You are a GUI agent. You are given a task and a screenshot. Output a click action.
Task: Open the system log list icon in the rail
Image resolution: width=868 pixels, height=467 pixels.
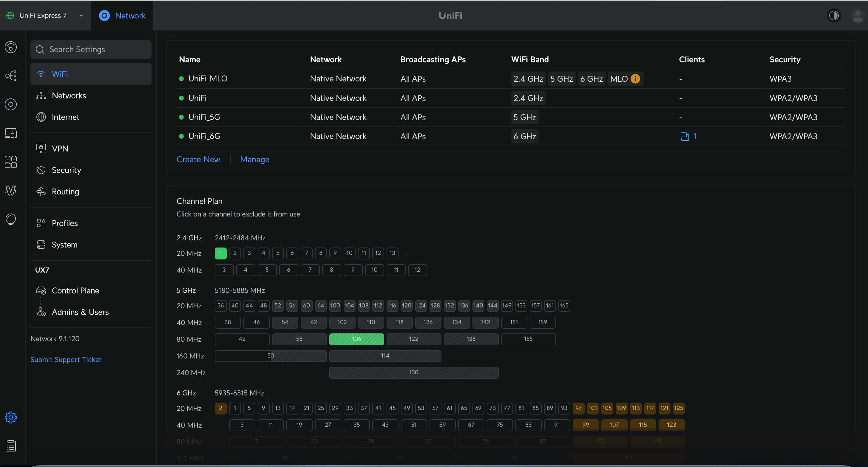pos(11,446)
